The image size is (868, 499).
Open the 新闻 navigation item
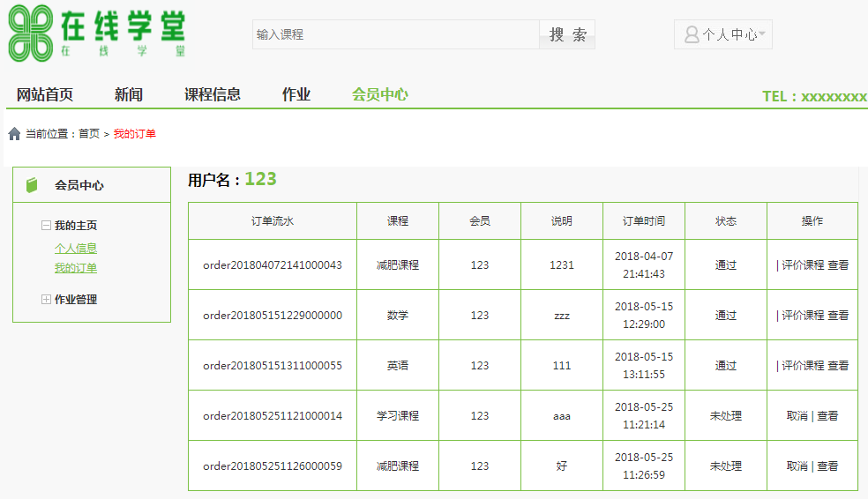click(x=129, y=94)
